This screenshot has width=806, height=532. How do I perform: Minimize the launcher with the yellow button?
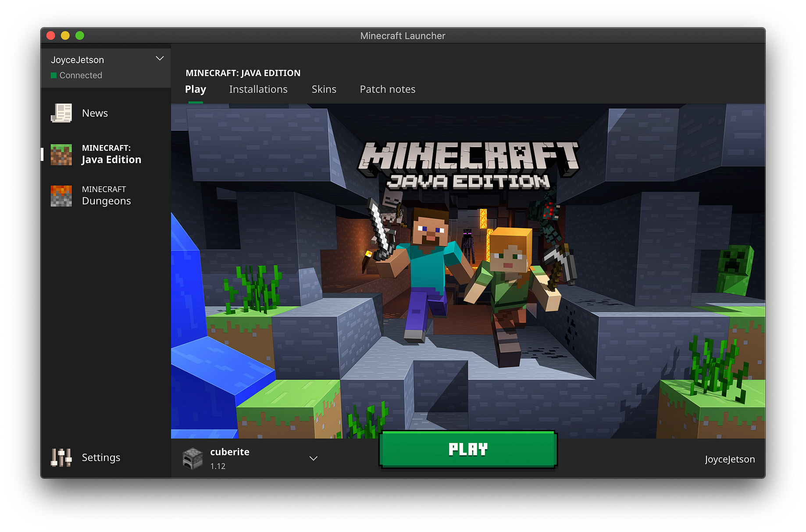tap(65, 36)
